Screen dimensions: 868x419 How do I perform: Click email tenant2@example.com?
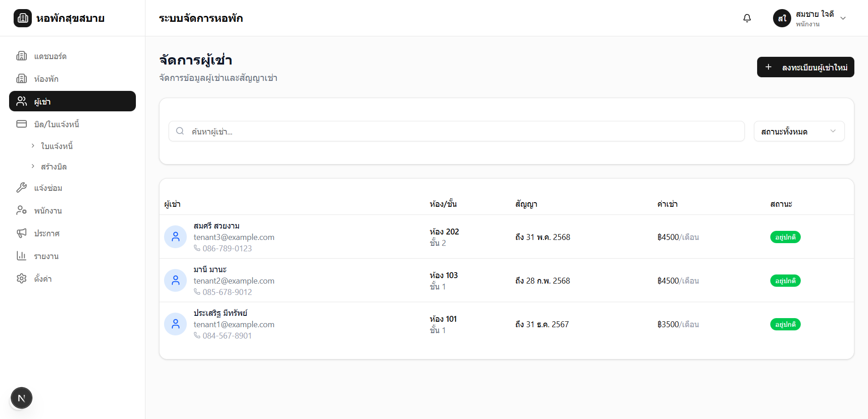click(234, 281)
